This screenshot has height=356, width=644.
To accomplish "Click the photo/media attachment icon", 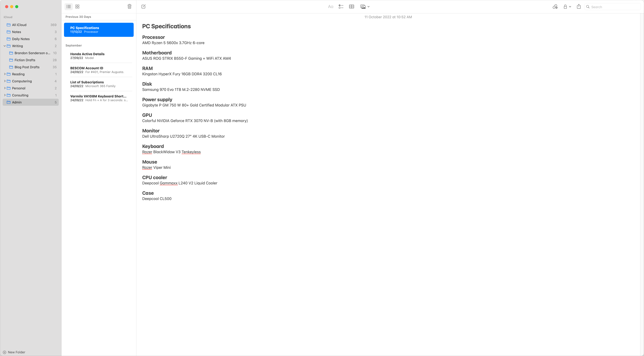I will click(364, 7).
